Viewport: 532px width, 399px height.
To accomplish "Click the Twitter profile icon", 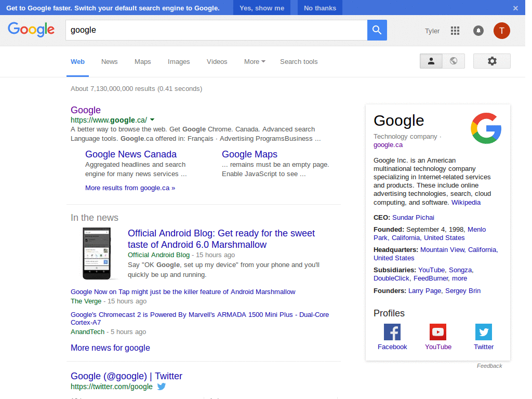I will 484,332.
